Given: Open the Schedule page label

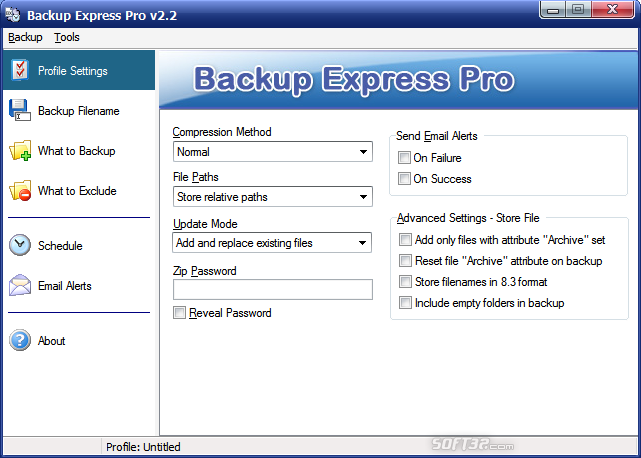Looking at the screenshot, I should click(60, 246).
